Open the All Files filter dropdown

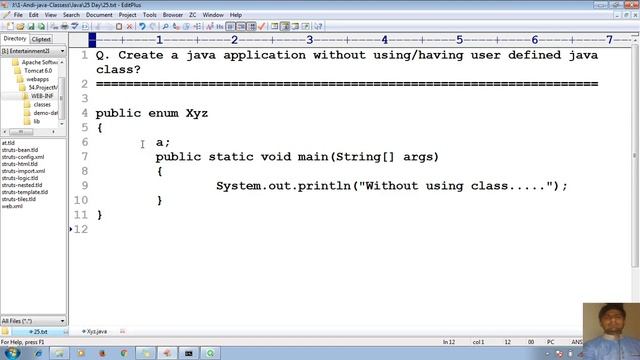pos(33,321)
